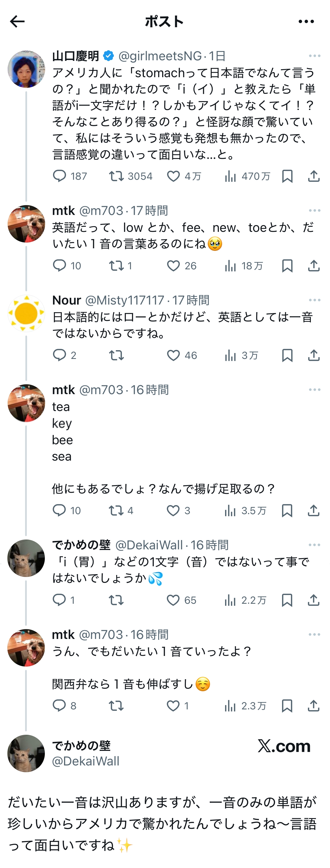View analytics showing 470万 impressions
330x868 pixels.
[x=230, y=176]
